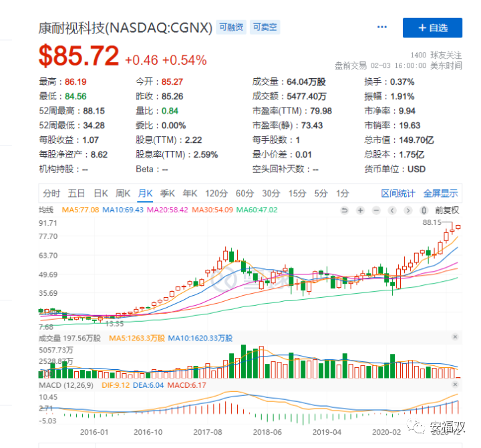Screen dimensions: 481x448
Task: Click the 最低 value 84.56
Action: pos(75,96)
